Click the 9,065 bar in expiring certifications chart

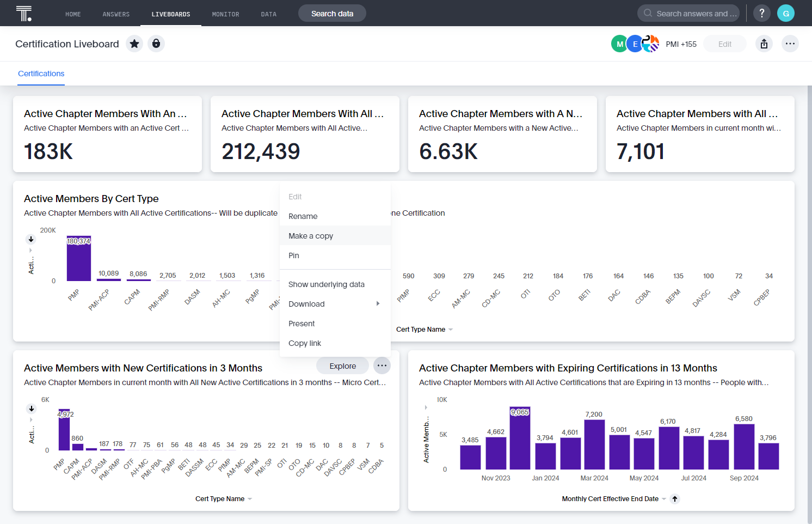click(520, 438)
